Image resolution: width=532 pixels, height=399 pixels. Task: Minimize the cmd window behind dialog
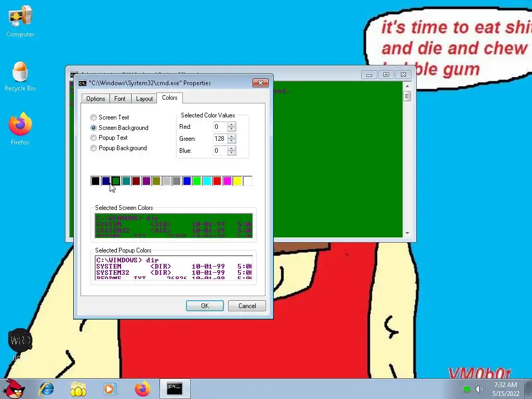tap(369, 75)
